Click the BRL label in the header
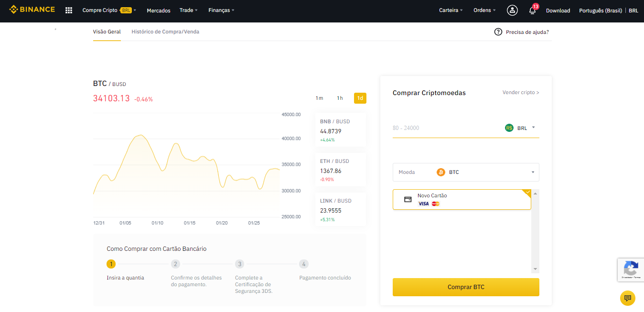Viewport: 644px width, 312px height. pyautogui.click(x=633, y=11)
